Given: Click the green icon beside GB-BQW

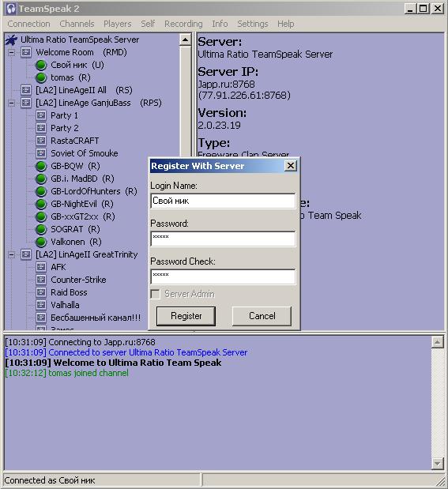Looking at the screenshot, I should click(x=41, y=166).
